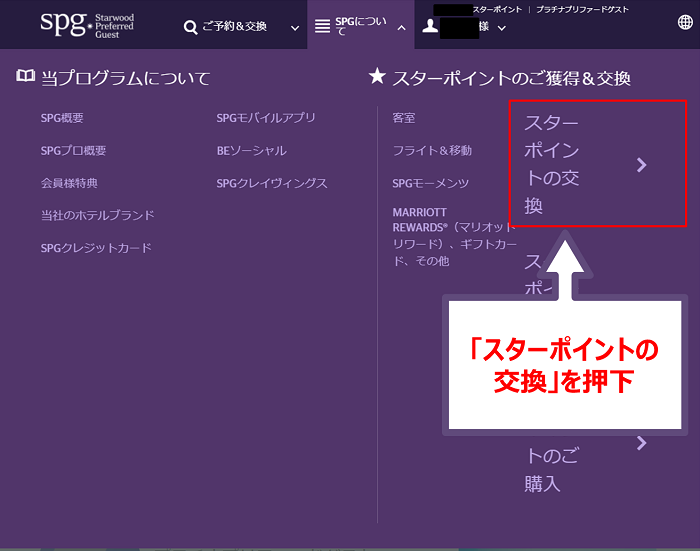Screen dimensions: 700x551
Task: Open the MARRIOTT REWARDS ギフトカード link
Action: click(454, 237)
